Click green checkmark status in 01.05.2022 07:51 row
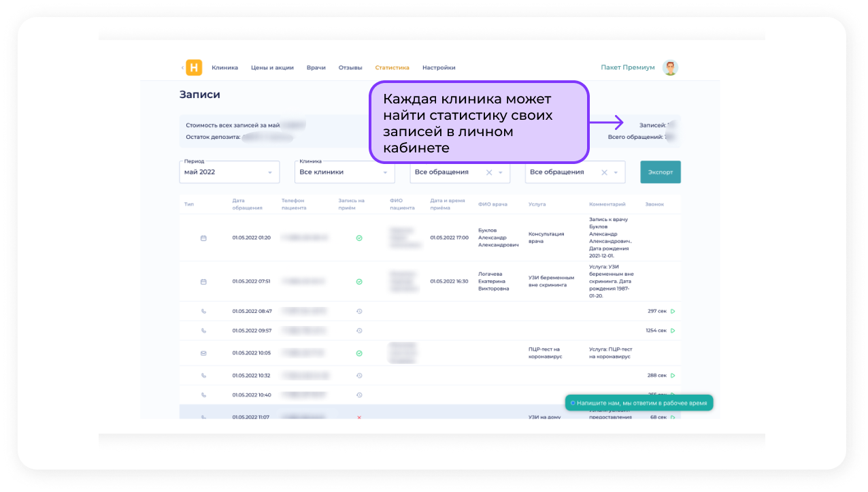The width and height of the screenshot is (868, 492). [x=359, y=281]
